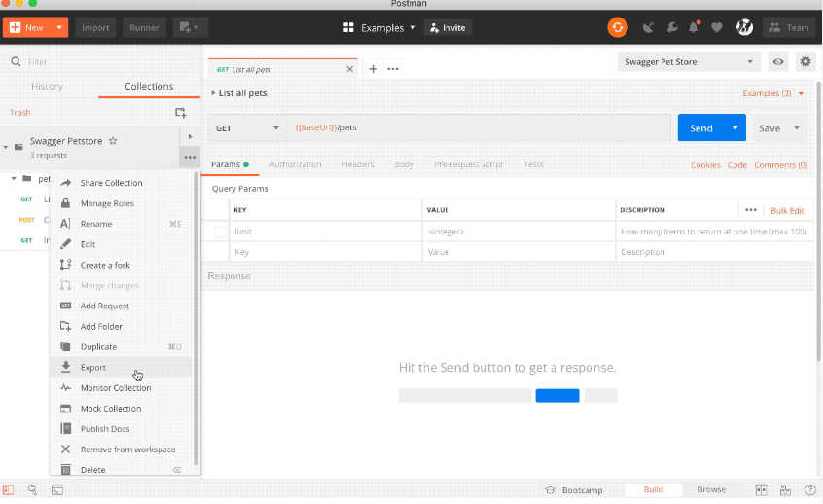Viewport: 823px width, 504px height.
Task: Expand the collection details side arrow
Action: coord(190,136)
